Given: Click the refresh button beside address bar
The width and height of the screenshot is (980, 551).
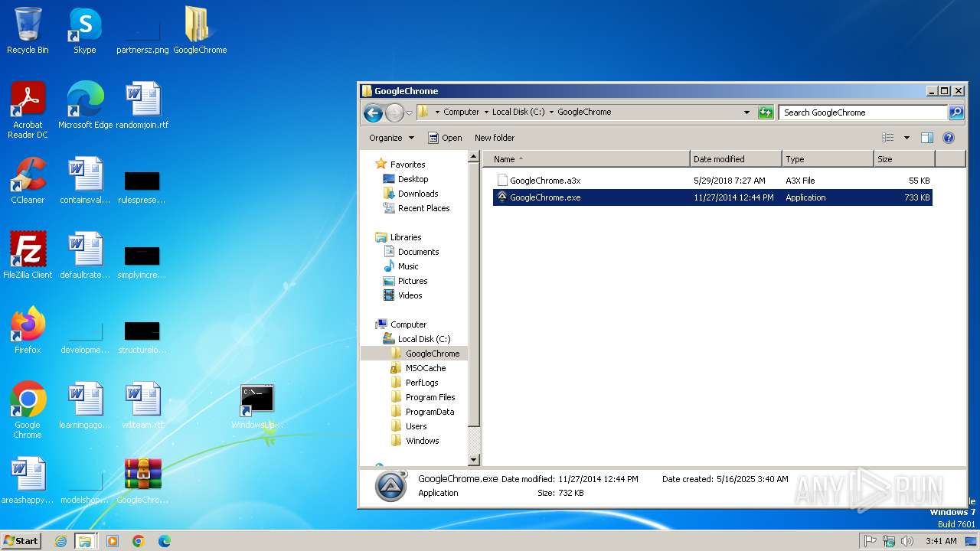Looking at the screenshot, I should pyautogui.click(x=766, y=112).
